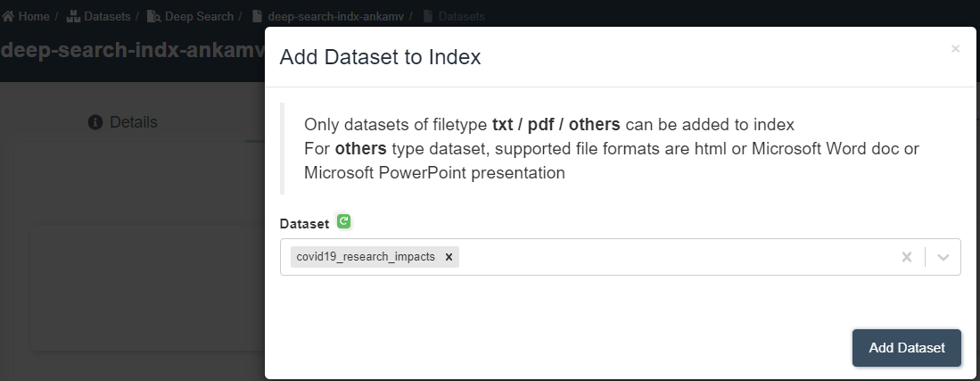Clear all selected datasets in the field
The height and width of the screenshot is (381, 980).
pyautogui.click(x=906, y=257)
